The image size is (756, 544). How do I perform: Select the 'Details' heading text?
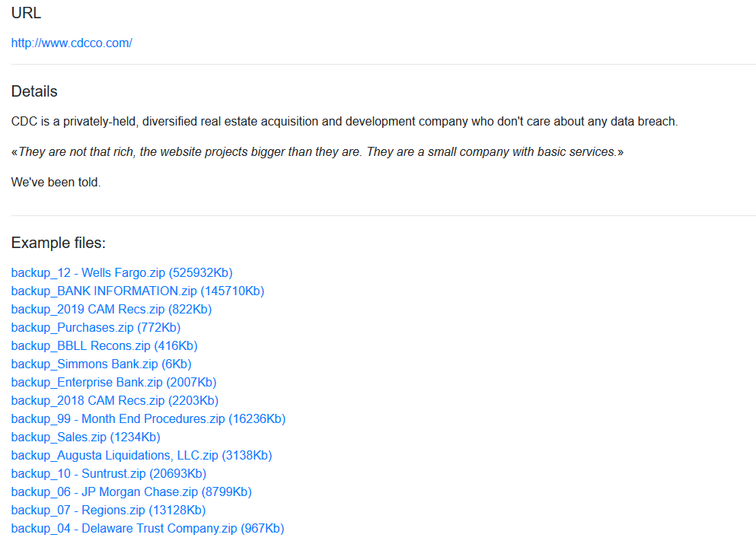click(x=34, y=91)
